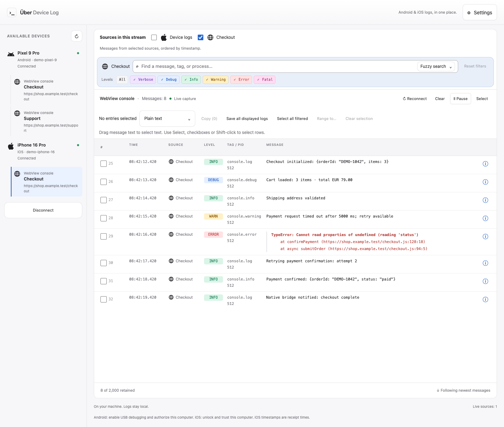The image size is (504, 427).
Task: Check the checkbox for log row 27
Action: [x=104, y=200]
